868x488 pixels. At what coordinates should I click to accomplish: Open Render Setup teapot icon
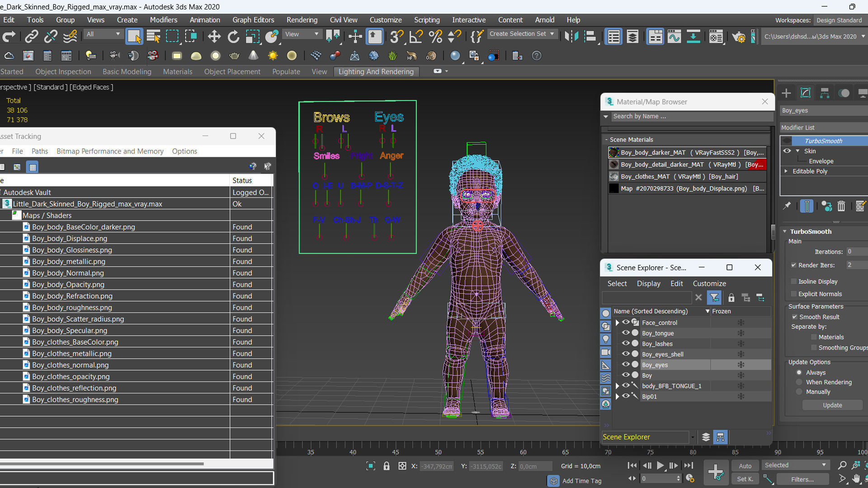click(739, 37)
